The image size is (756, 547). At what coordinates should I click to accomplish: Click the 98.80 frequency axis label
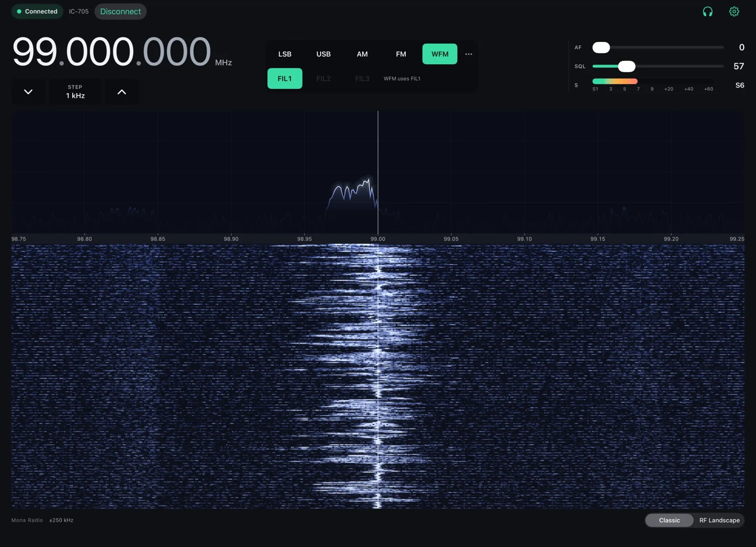(84, 239)
